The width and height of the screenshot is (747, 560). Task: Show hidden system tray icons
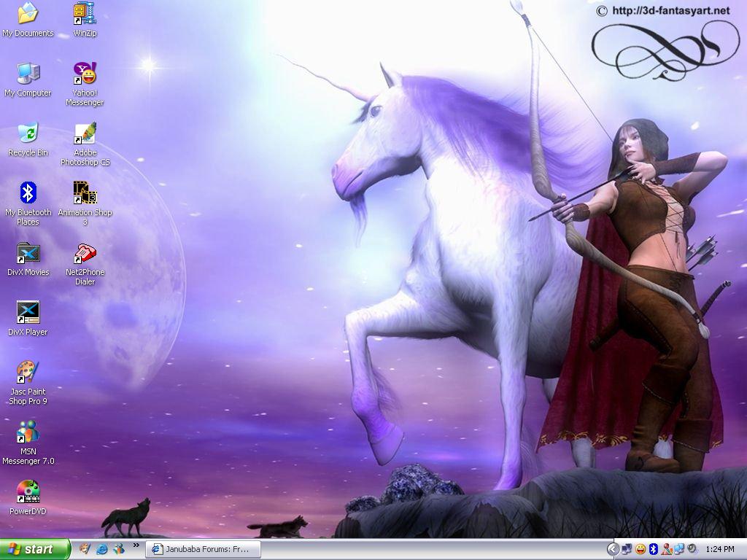coord(613,550)
